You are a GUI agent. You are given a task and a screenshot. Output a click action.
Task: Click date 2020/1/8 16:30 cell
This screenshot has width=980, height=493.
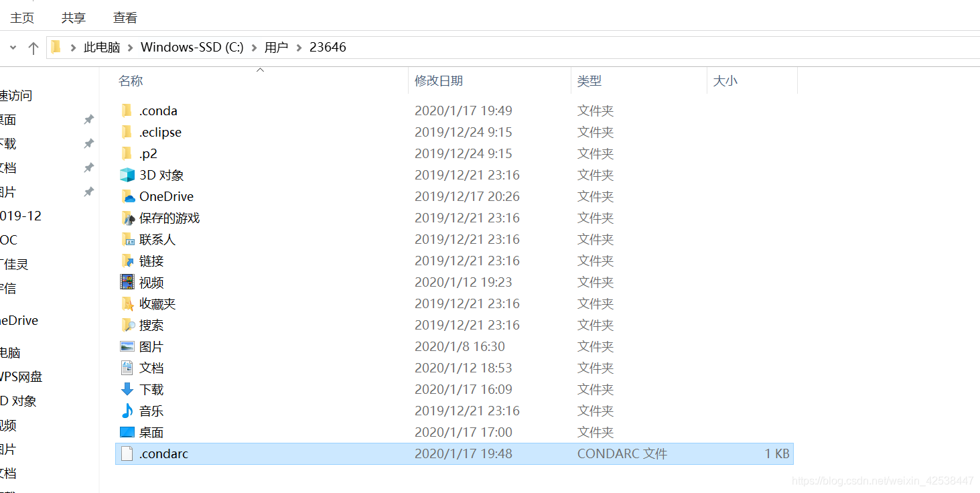(460, 346)
